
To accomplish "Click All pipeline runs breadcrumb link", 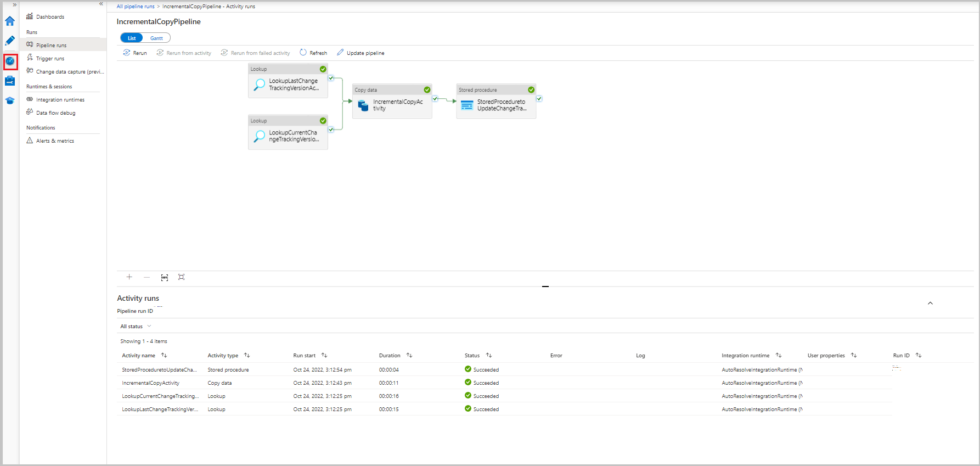I will click(136, 7).
